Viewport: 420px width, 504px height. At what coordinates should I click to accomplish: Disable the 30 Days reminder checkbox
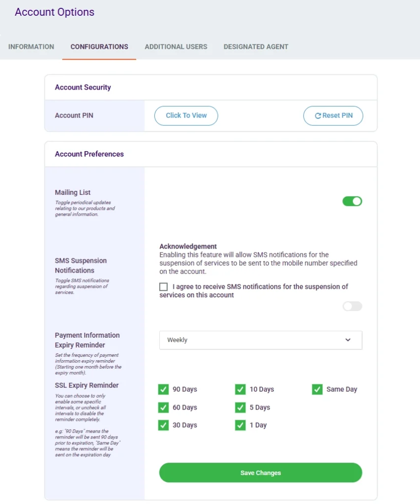163,425
